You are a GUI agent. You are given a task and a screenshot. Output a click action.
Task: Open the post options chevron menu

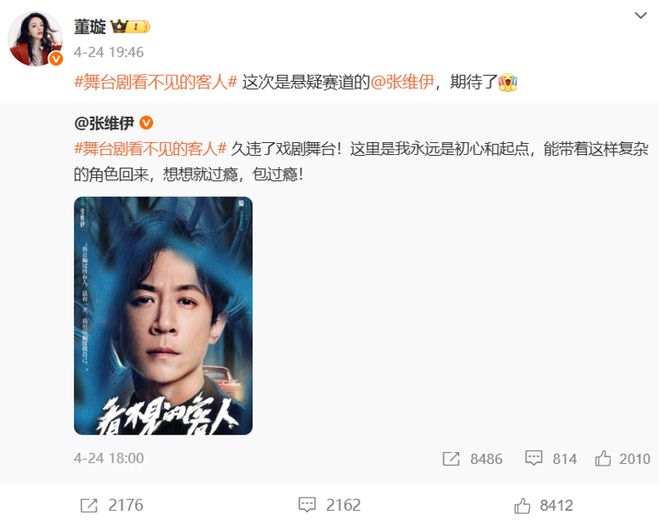[x=641, y=16]
